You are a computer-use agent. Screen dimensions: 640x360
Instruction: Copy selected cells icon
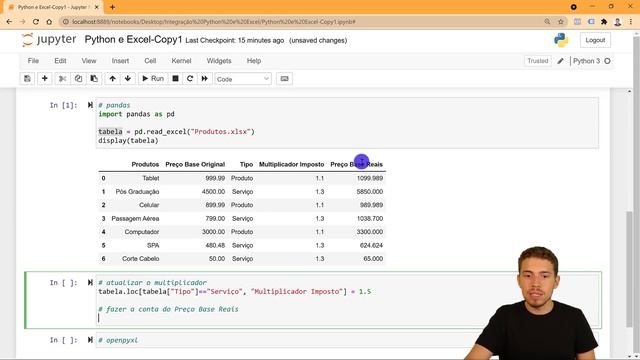[78, 79]
